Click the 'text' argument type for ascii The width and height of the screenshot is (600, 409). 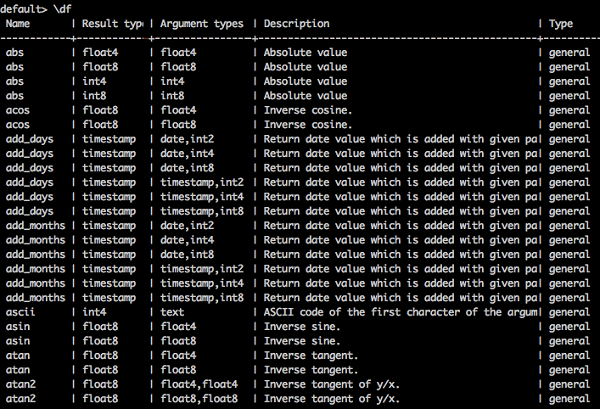coord(172,312)
